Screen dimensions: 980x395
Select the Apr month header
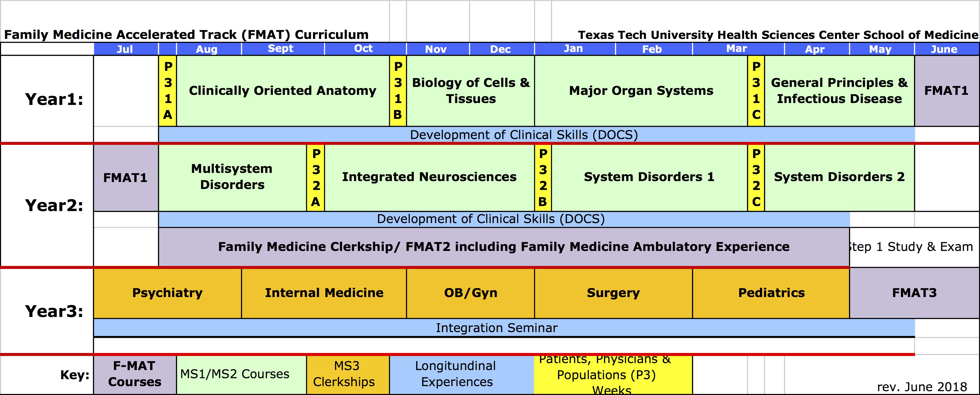click(817, 49)
